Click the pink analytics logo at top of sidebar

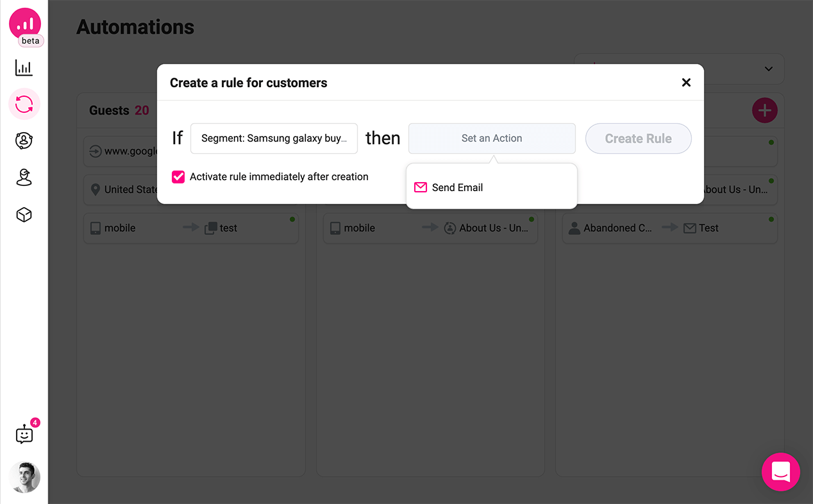click(25, 24)
